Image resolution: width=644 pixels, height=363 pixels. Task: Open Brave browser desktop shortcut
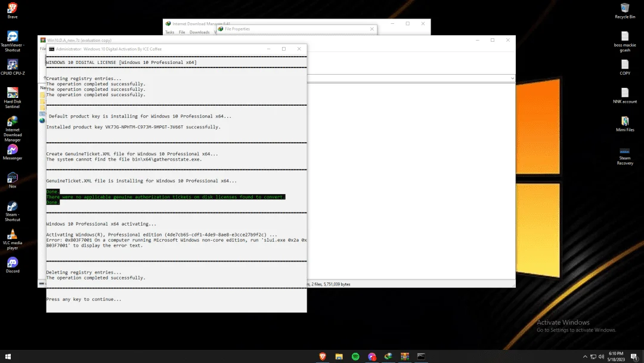[x=13, y=11]
